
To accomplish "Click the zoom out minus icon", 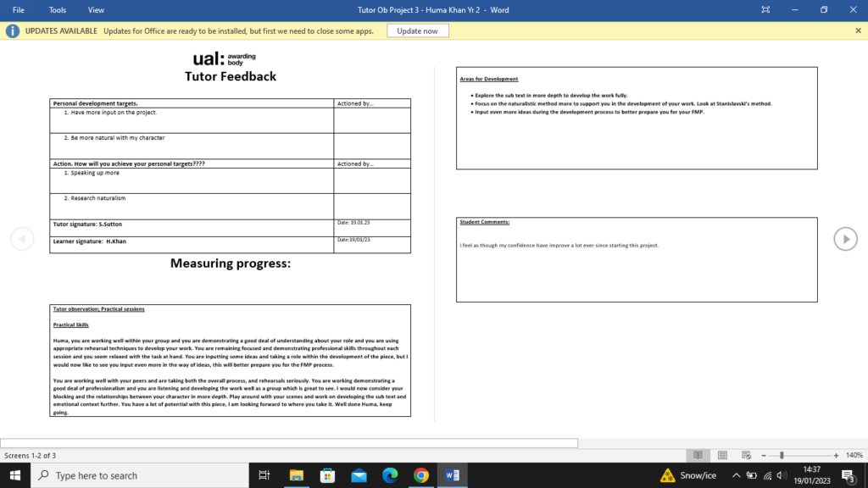I will coord(763,456).
